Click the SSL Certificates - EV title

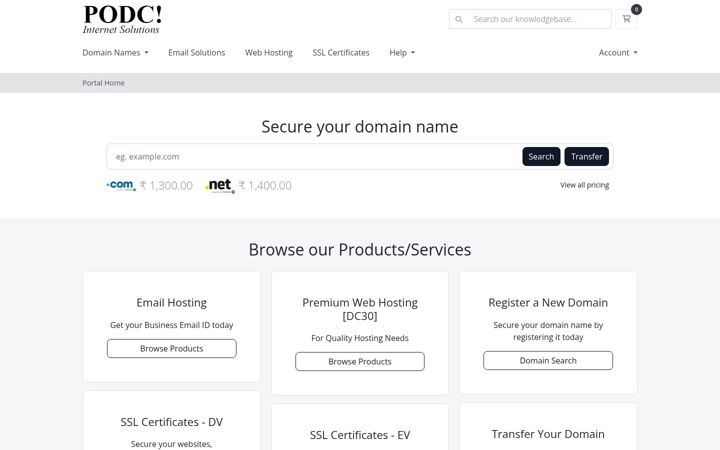pyautogui.click(x=360, y=435)
